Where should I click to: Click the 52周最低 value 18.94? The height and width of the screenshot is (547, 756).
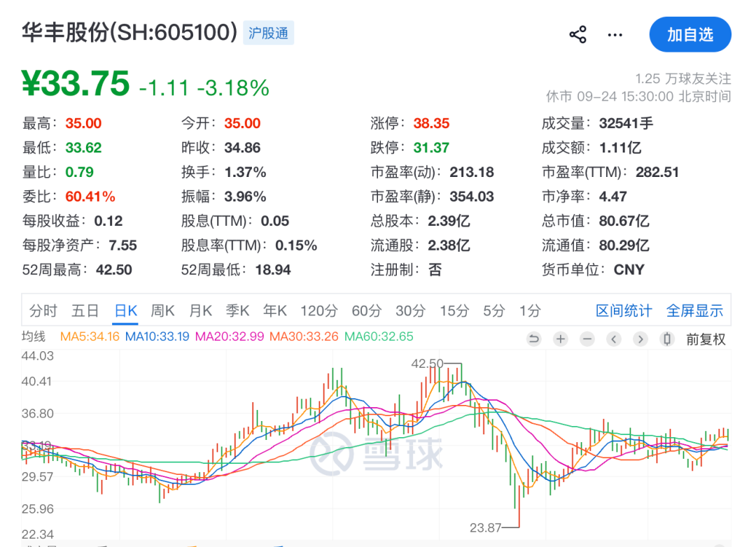coord(273,270)
